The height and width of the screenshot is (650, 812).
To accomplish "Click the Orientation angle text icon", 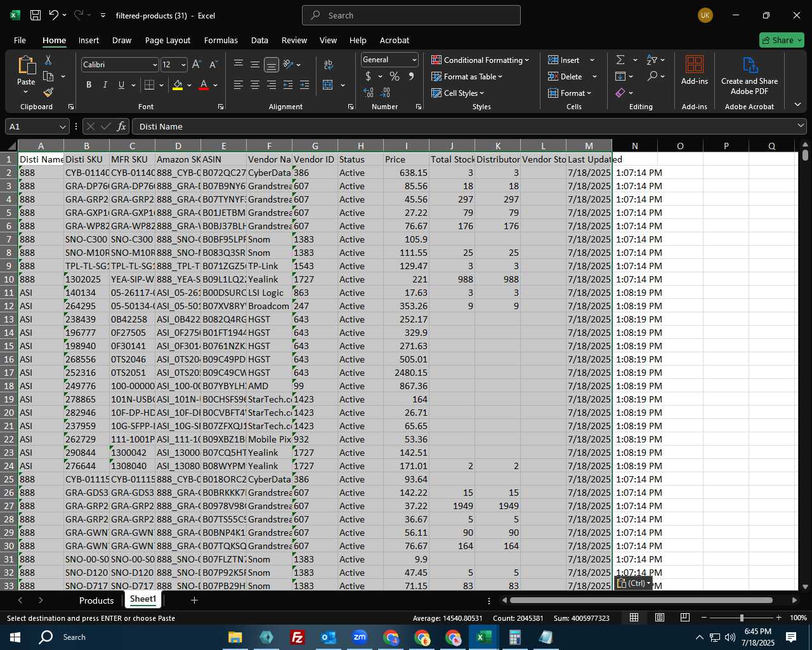I will pos(288,64).
